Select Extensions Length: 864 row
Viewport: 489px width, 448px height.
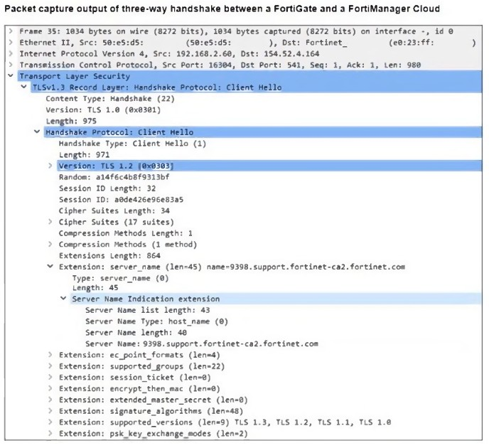click(x=109, y=256)
